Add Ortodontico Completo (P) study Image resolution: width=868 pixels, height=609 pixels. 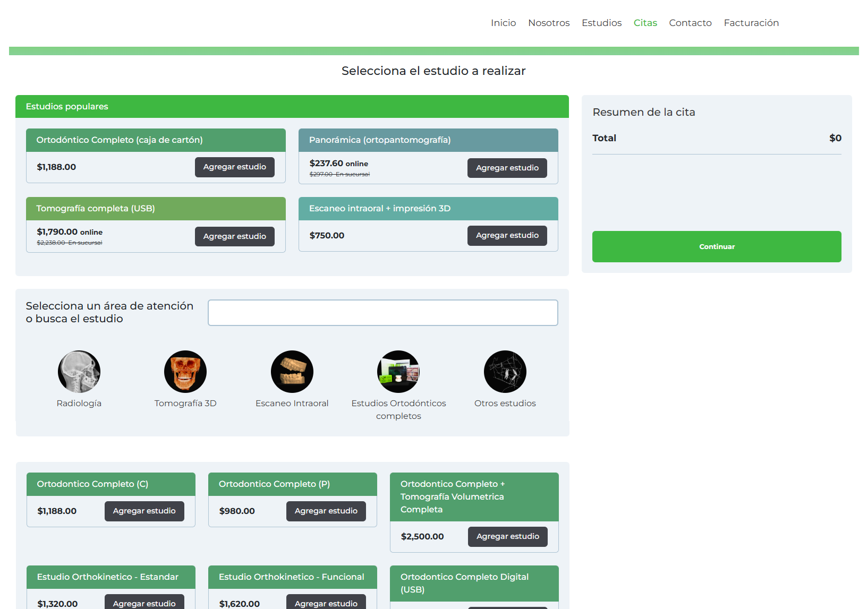click(x=326, y=511)
